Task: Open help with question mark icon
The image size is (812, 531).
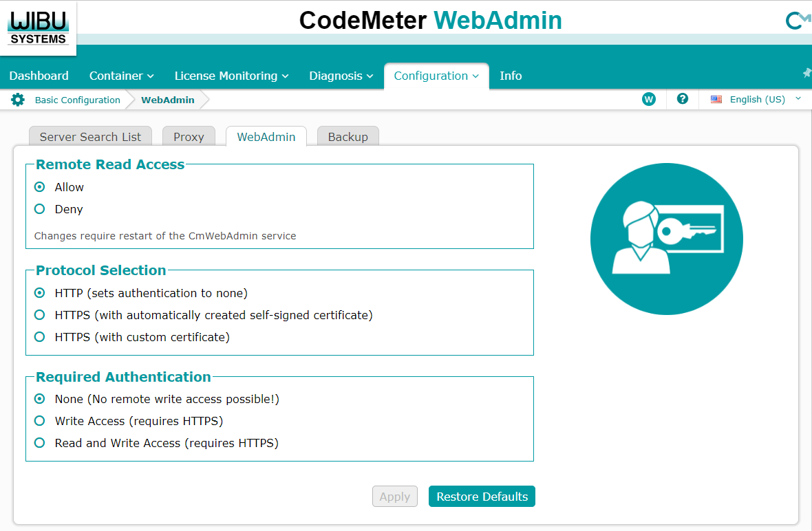Action: coord(683,99)
